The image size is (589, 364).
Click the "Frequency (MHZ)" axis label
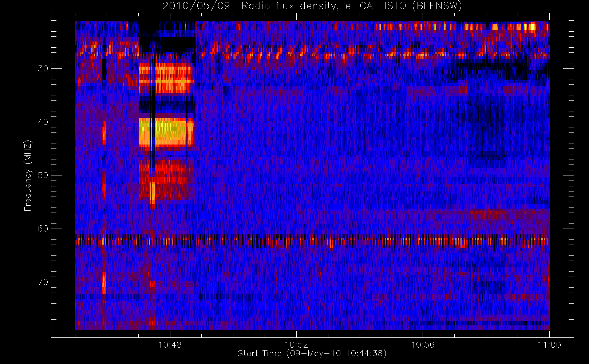[x=28, y=175]
